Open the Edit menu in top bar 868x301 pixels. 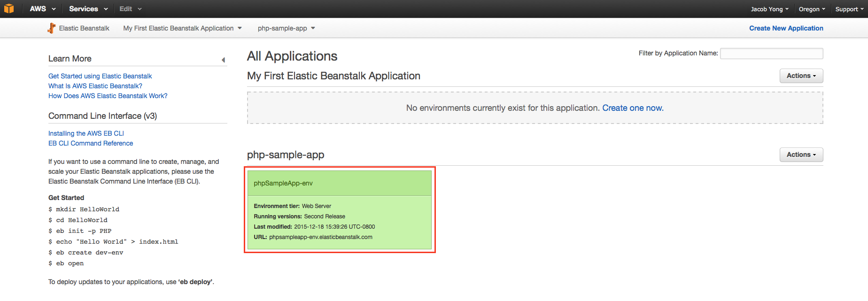coord(130,9)
